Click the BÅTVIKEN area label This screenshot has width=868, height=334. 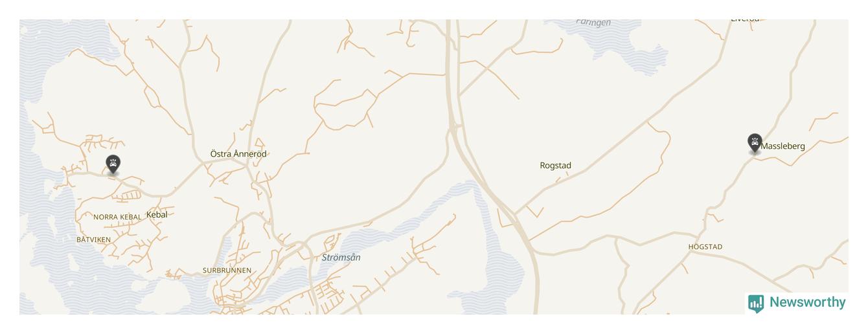pyautogui.click(x=94, y=239)
